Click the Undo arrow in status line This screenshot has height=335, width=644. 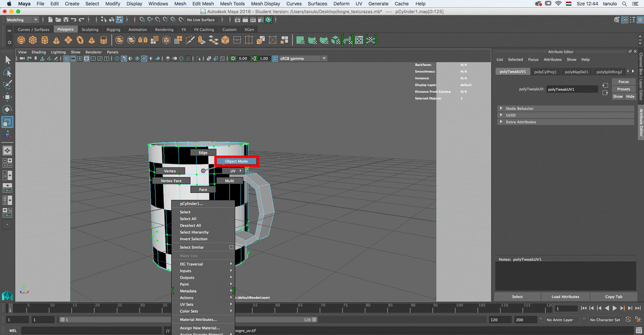click(74, 20)
